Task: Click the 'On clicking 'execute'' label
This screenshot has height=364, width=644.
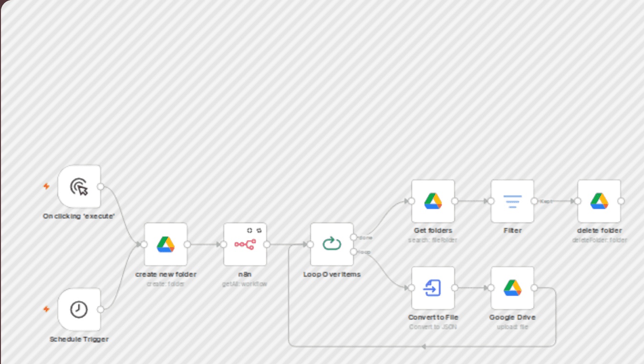Action: pos(79,216)
